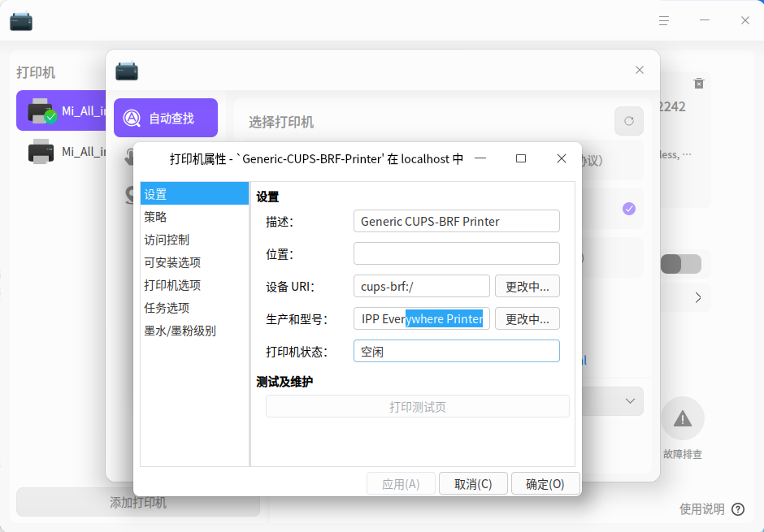This screenshot has height=532, width=764.
Task: Open 使用说明 help link
Action: point(701,509)
